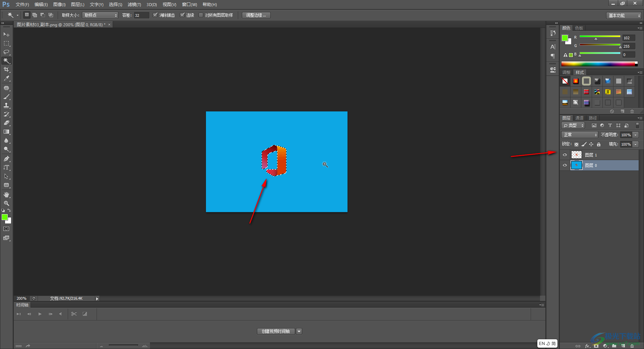Viewport: 644px width, 349px height.
Task: Select the Clone Stamp tool
Action: [6, 105]
